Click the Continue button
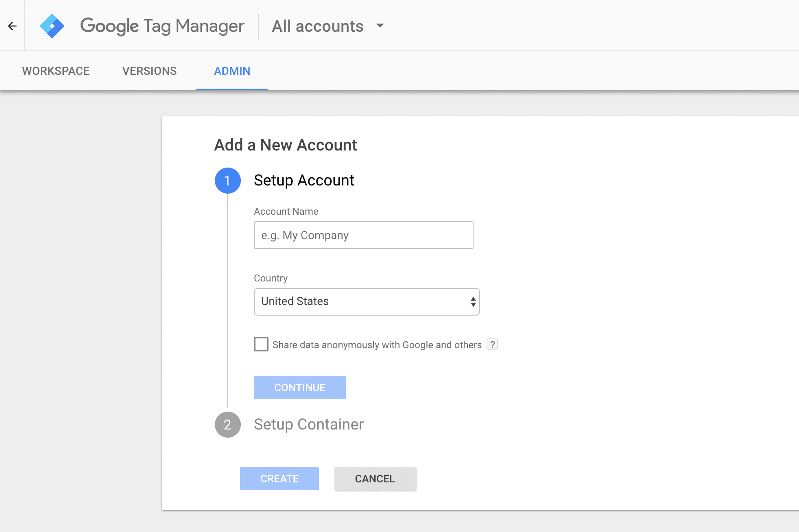Screen dimensions: 799x532 [299, 387]
